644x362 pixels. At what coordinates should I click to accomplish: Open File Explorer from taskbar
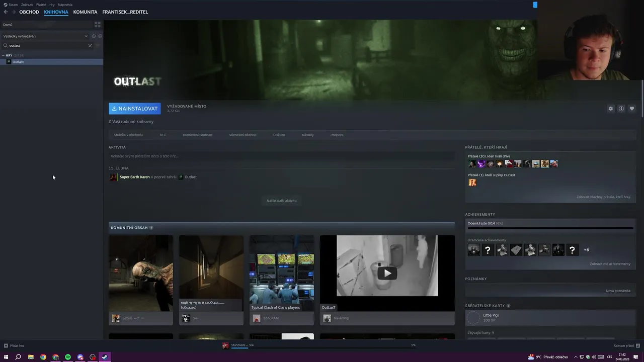tap(31, 357)
